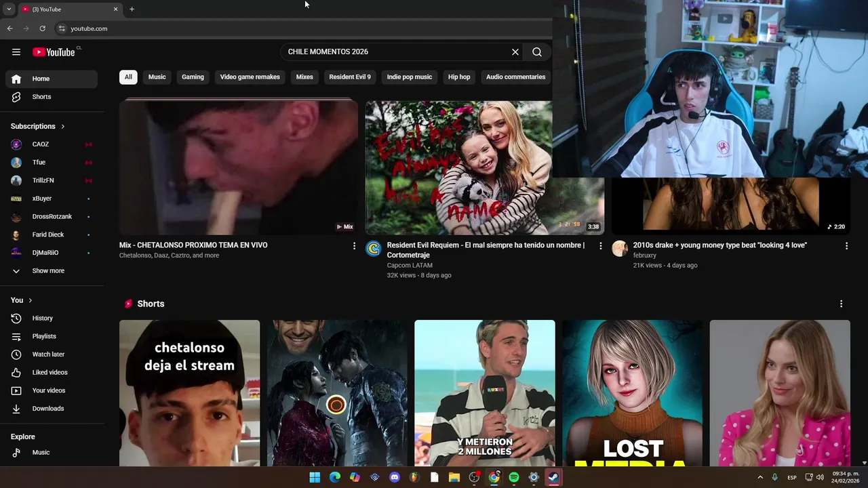
Task: Select the Resident Evil 9 chip
Action: [350, 77]
